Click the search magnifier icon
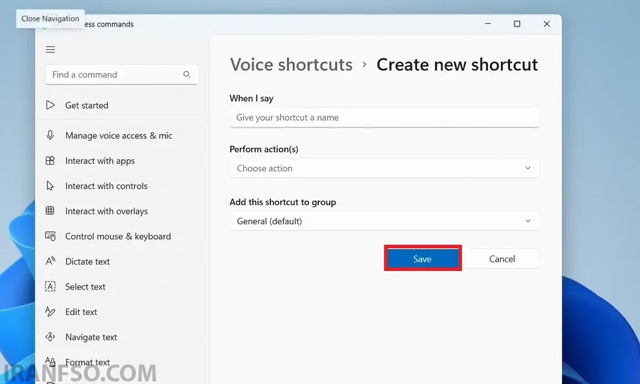Screen dimensions: 640x384 (187, 74)
